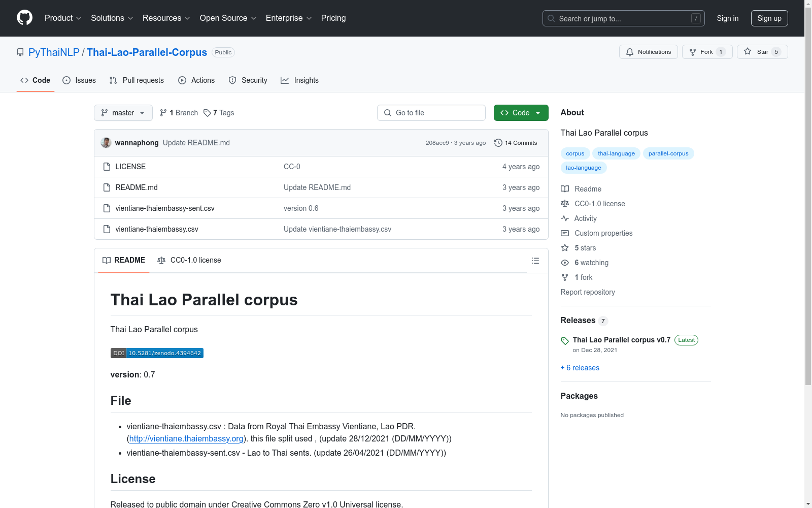Image resolution: width=812 pixels, height=508 pixels.
Task: View the 14 Commits history
Action: (x=516, y=143)
